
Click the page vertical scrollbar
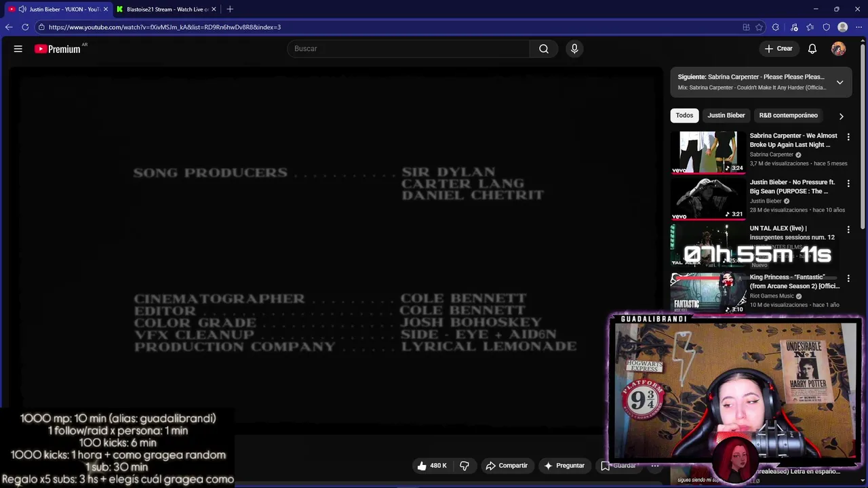click(863, 136)
